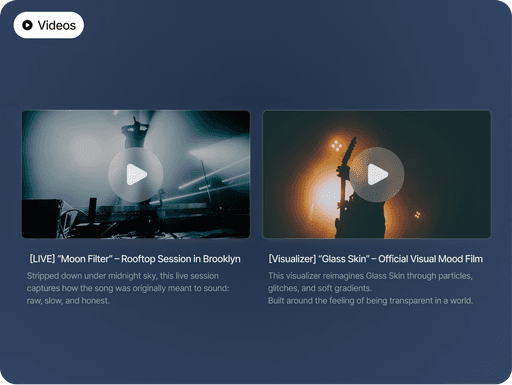Select text "Built around the feeling of being transparent"
This screenshot has width=512, height=385.
click(x=350, y=301)
